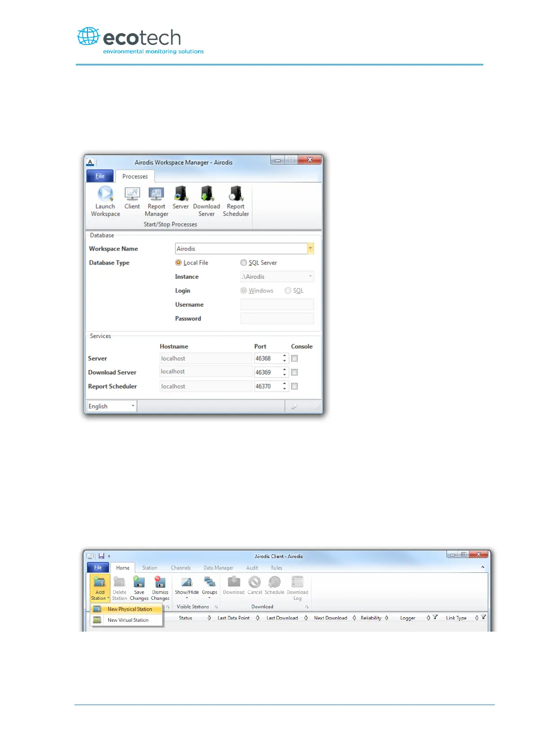Expand the Workspace Name dropdown
The width and height of the screenshot is (534, 756).
[310, 248]
